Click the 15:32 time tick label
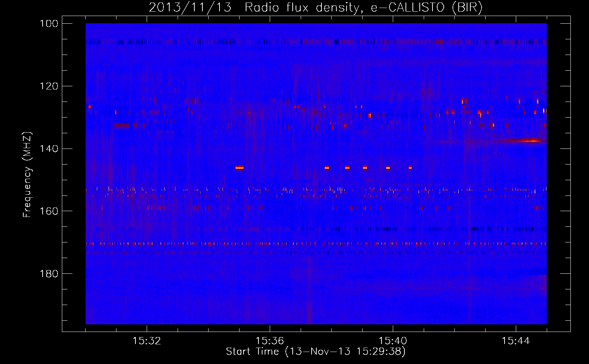 point(147,341)
